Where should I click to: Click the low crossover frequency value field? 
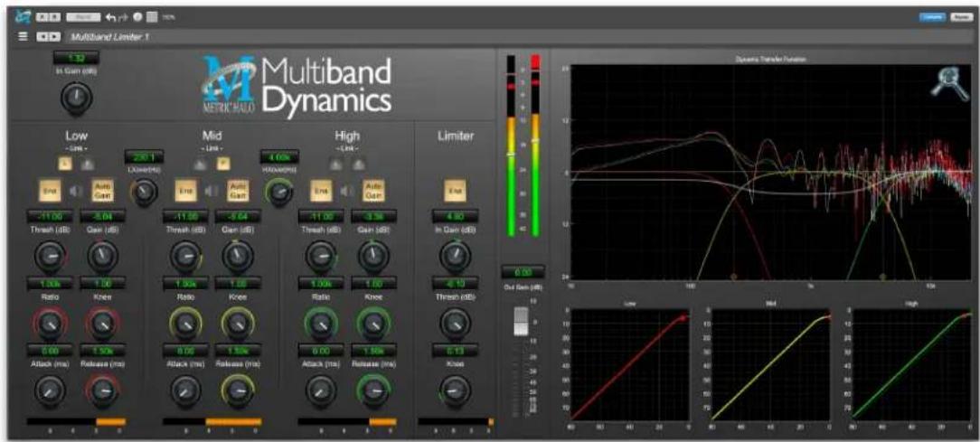(144, 156)
